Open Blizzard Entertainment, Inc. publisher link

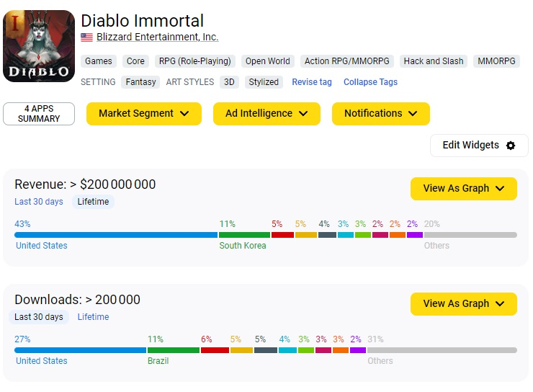click(x=157, y=37)
